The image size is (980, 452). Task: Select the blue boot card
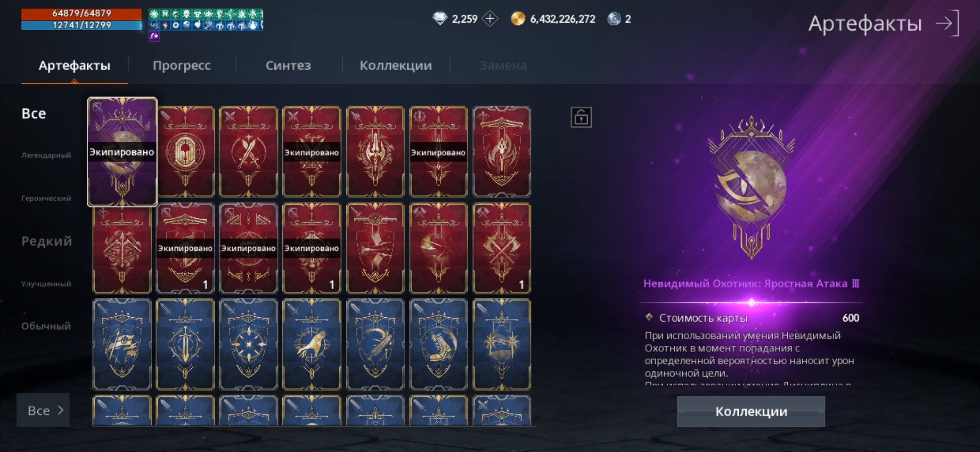pyautogui.click(x=438, y=344)
